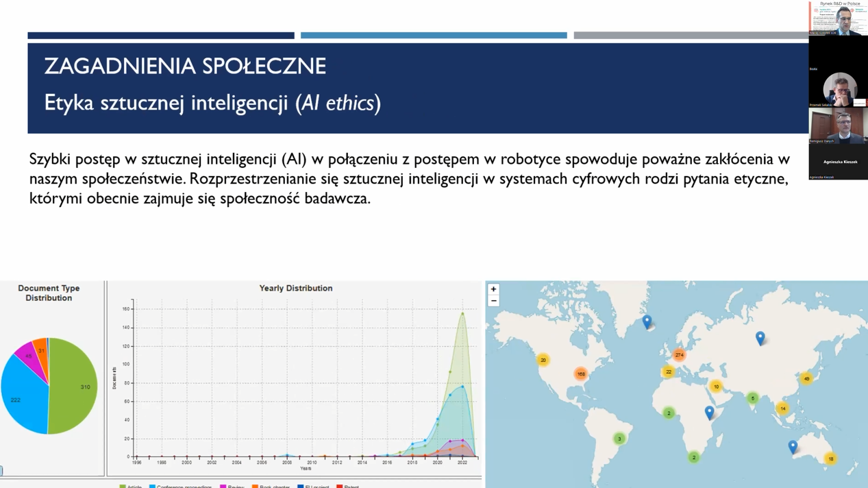Image resolution: width=868 pixels, height=488 pixels.
Task: Select Remigiusz Danych's video thumbnail
Action: click(838, 126)
